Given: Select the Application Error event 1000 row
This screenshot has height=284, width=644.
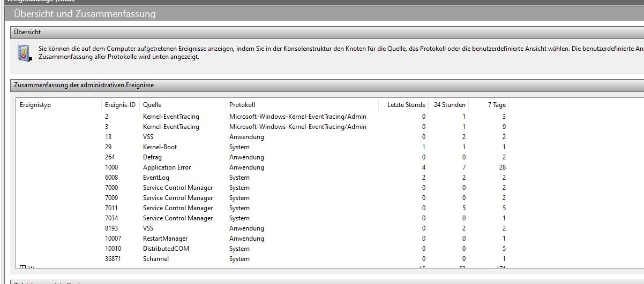Looking at the screenshot, I should point(167,167).
